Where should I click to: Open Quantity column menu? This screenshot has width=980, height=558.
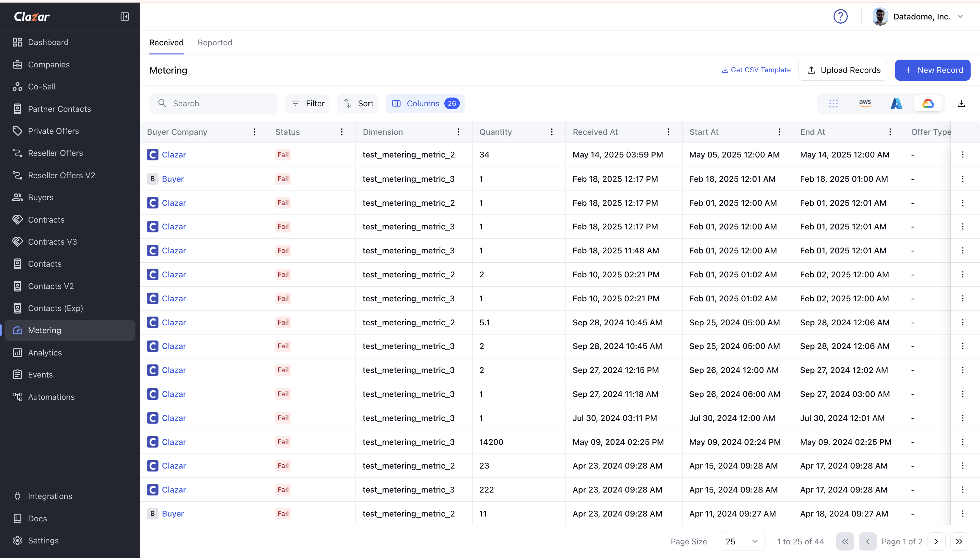552,132
